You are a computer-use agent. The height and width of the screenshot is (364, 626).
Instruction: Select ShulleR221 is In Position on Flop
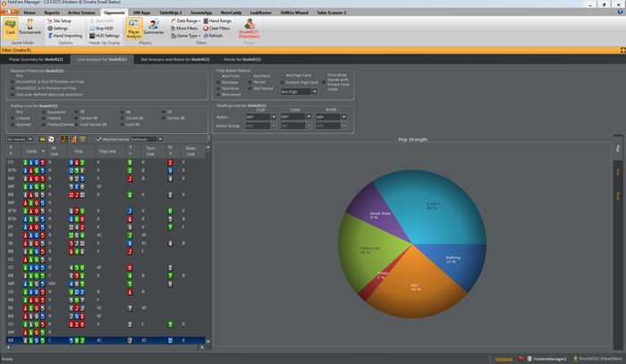point(44,89)
